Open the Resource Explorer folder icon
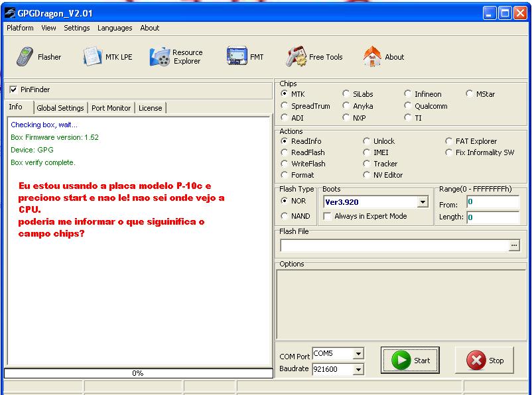The width and height of the screenshot is (532, 395). click(x=159, y=56)
